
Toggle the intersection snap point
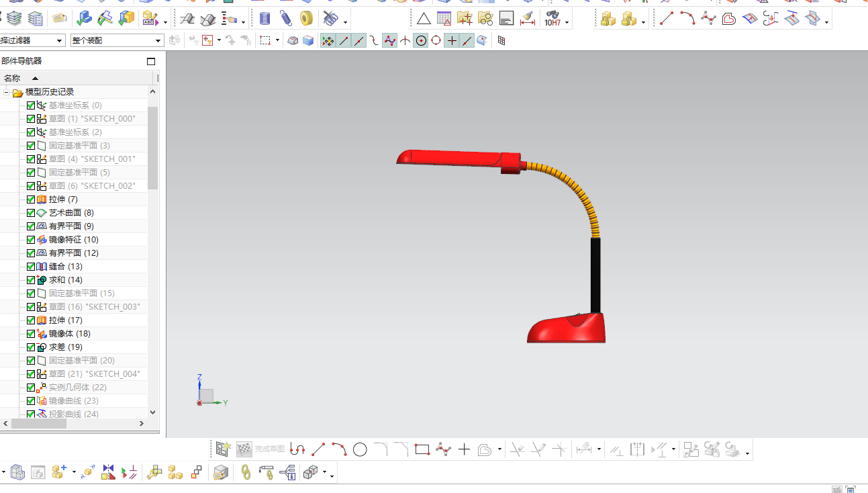click(x=405, y=41)
